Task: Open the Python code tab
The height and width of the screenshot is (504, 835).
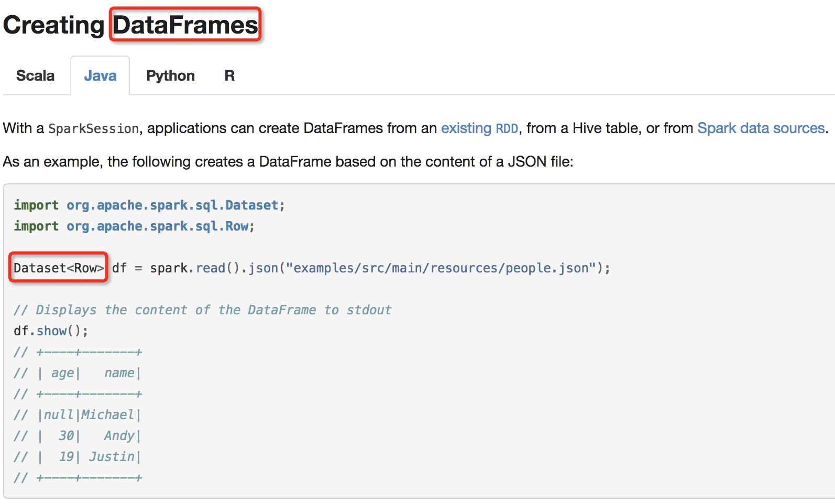Action: click(x=170, y=76)
